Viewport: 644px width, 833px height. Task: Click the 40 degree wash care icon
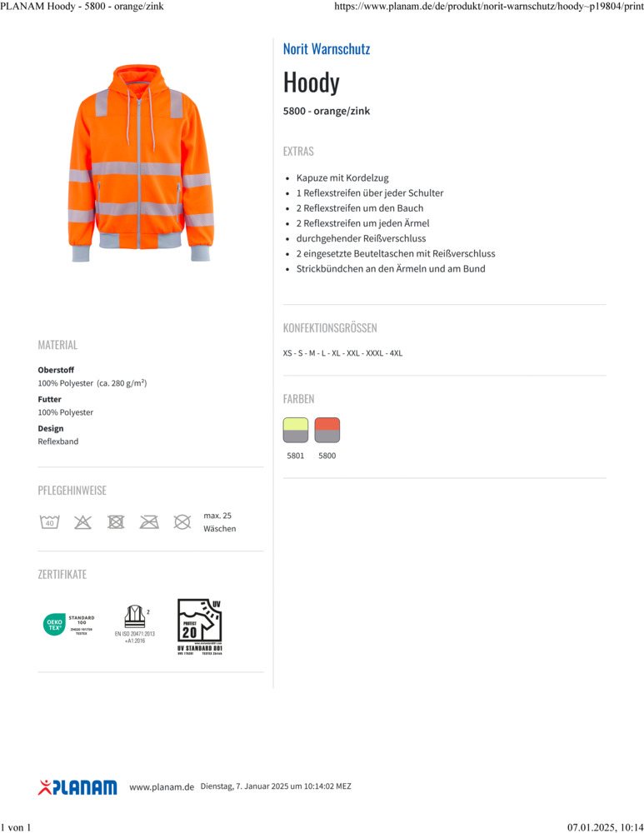[49, 521]
